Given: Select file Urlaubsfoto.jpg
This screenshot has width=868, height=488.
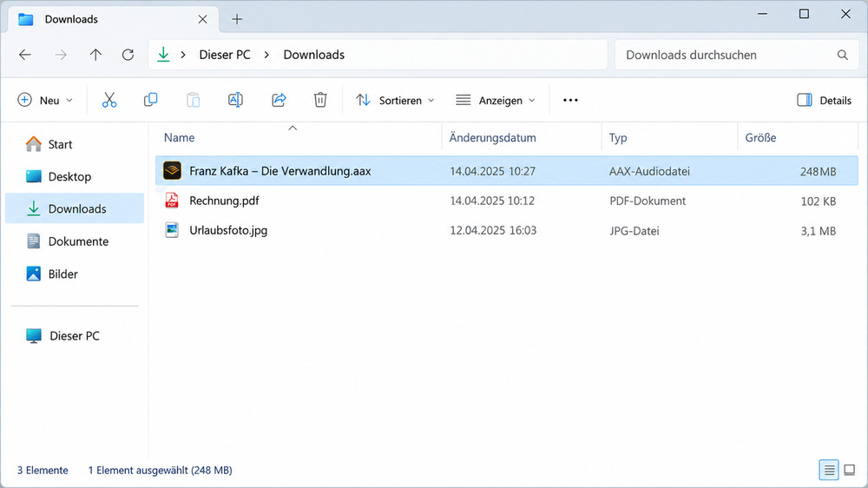Looking at the screenshot, I should (507, 230).
